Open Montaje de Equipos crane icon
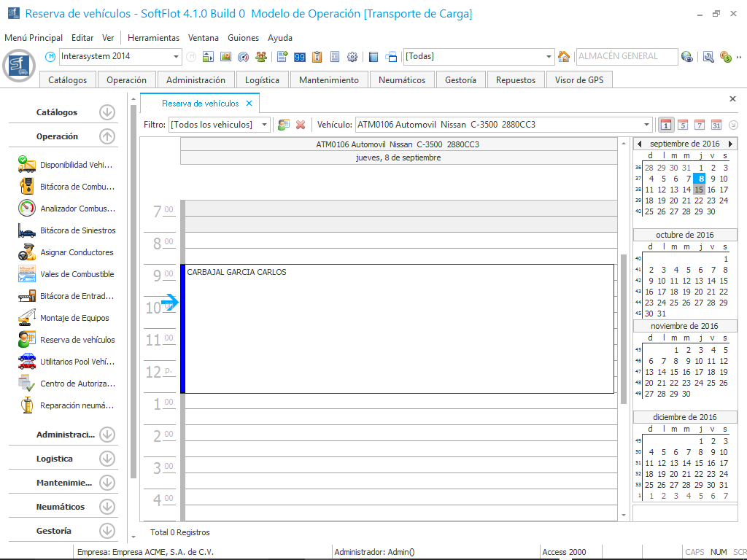Viewport: 747px width, 560px height. pos(27,318)
